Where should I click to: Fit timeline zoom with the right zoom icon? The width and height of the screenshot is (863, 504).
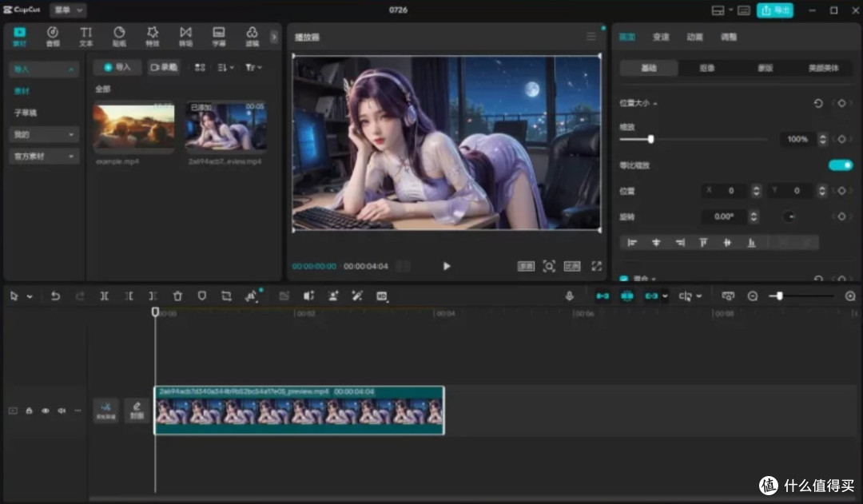coord(850,296)
